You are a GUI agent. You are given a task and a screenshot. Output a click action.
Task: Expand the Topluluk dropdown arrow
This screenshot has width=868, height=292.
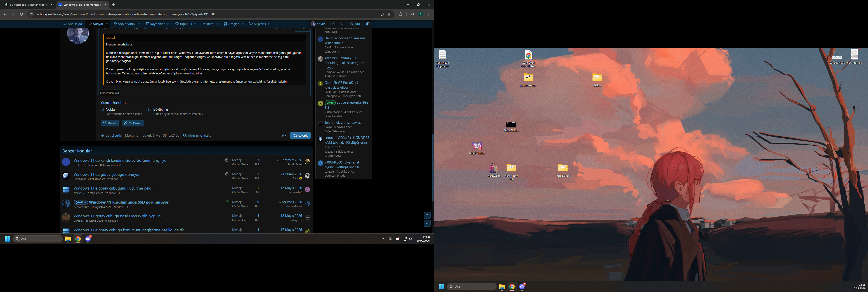[x=195, y=24]
